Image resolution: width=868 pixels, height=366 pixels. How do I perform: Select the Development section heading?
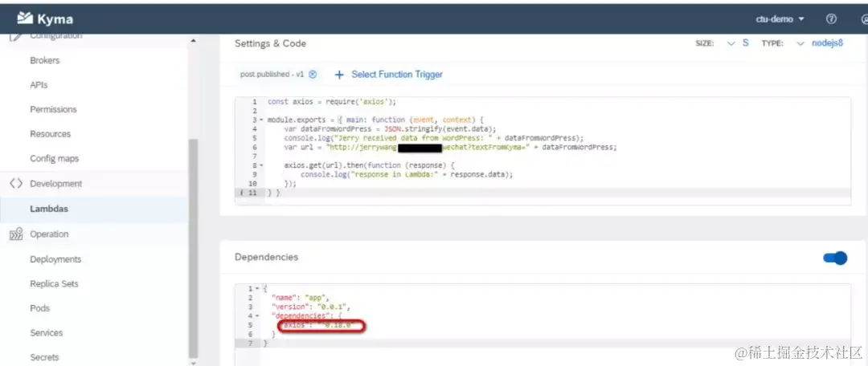coord(56,184)
